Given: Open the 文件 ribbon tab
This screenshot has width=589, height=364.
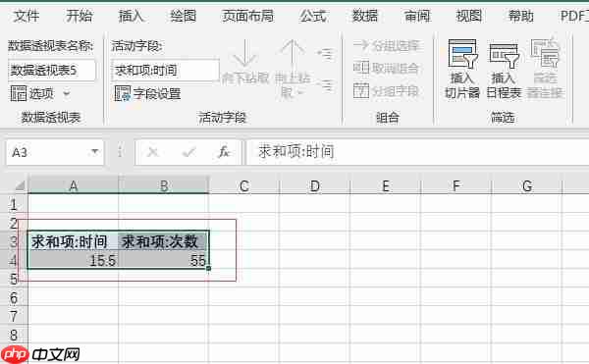Looking at the screenshot, I should click(x=27, y=16).
